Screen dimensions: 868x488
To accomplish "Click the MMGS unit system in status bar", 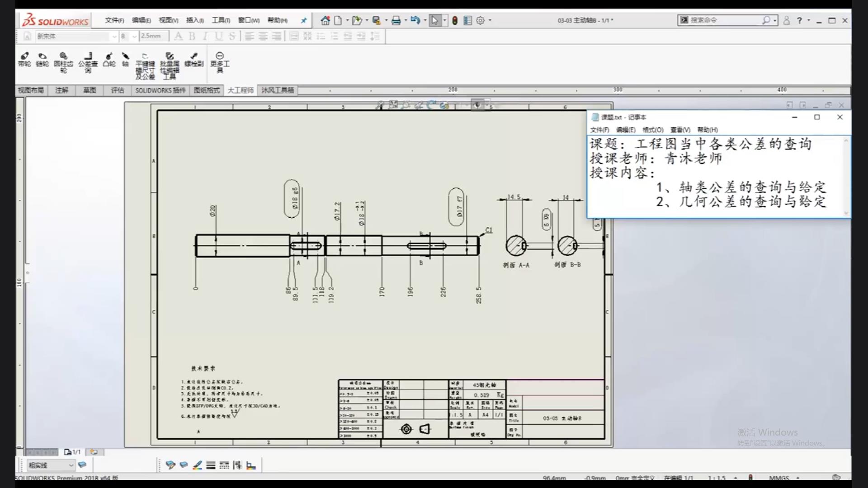I will [779, 478].
